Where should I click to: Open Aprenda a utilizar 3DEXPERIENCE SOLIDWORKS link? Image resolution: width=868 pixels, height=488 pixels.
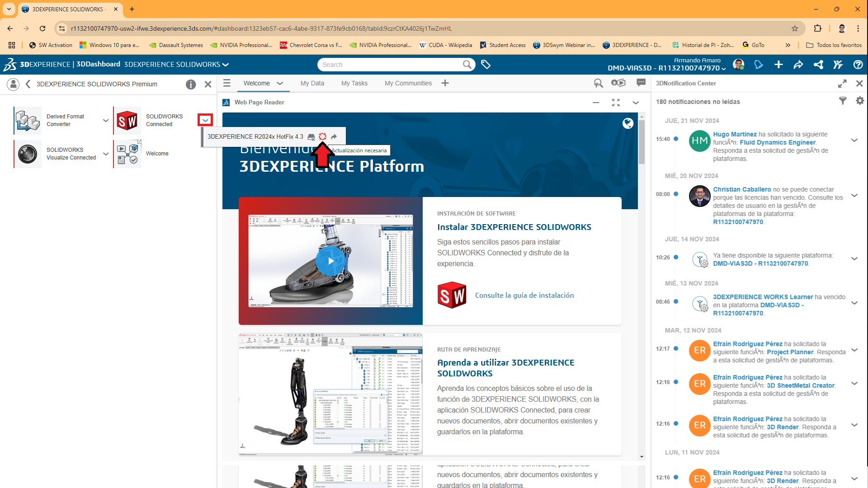[x=505, y=368]
